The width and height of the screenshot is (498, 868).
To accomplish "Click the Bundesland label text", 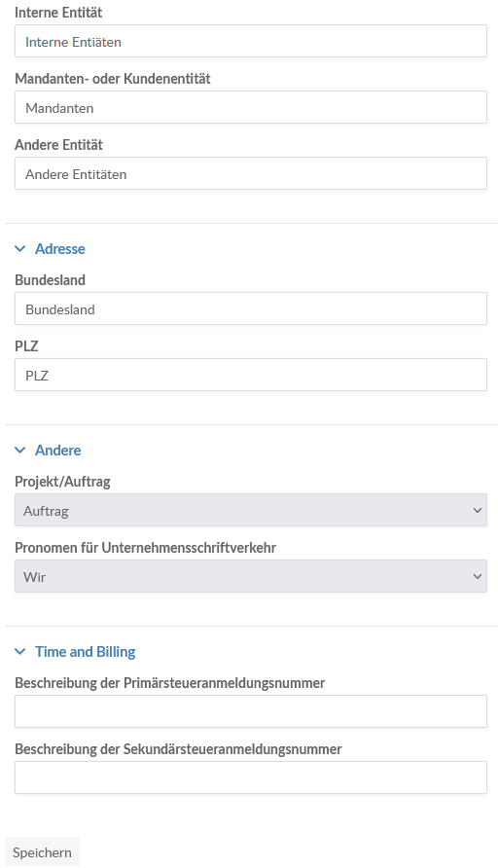I will [50, 280].
